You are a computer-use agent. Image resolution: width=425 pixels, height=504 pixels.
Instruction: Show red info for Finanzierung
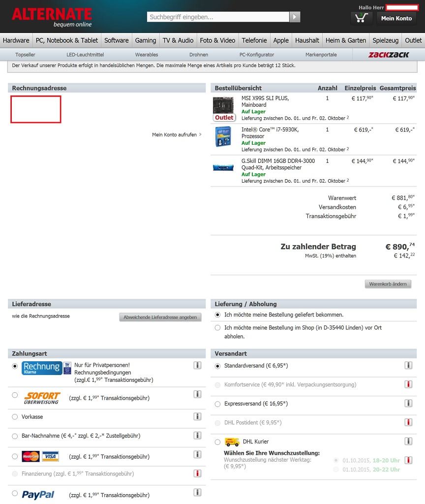click(198, 473)
